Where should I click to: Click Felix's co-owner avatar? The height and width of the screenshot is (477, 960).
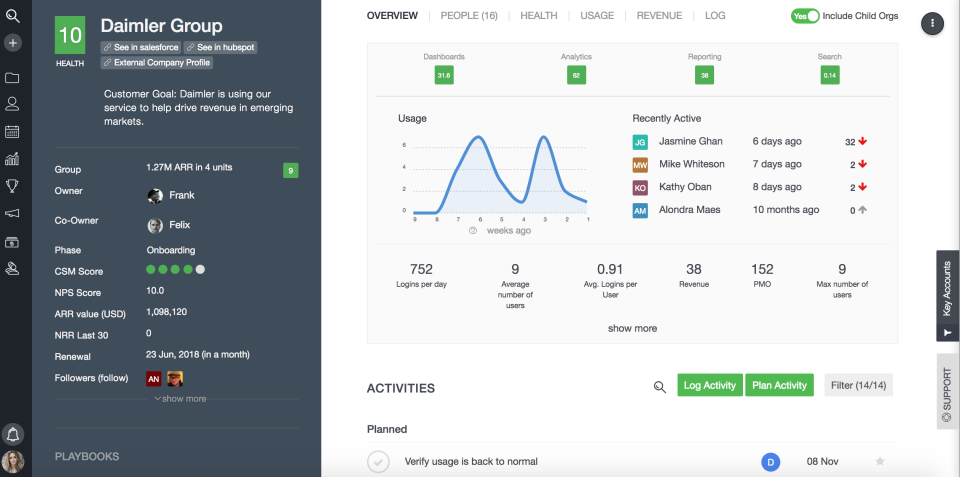(155, 225)
